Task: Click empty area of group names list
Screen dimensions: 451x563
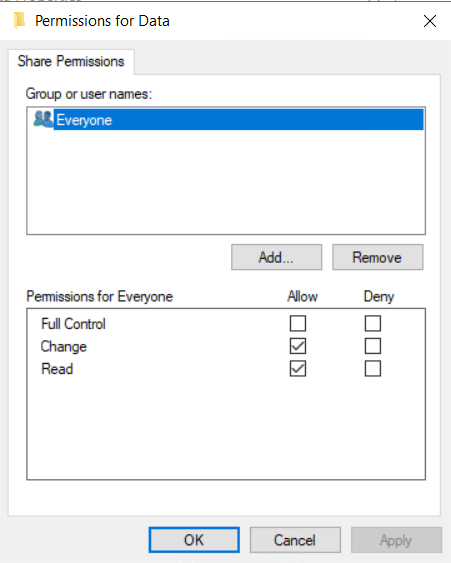Action: tap(226, 181)
